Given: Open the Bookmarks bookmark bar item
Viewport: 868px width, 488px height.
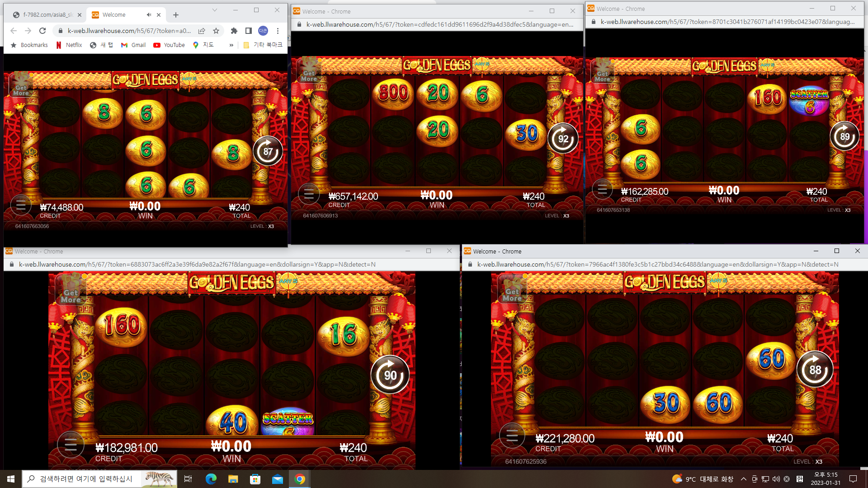Looking at the screenshot, I should (29, 45).
